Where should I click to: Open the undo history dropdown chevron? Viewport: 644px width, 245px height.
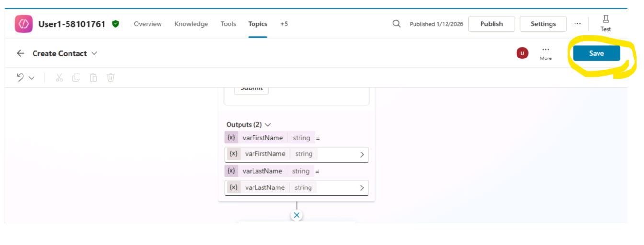pos(32,78)
